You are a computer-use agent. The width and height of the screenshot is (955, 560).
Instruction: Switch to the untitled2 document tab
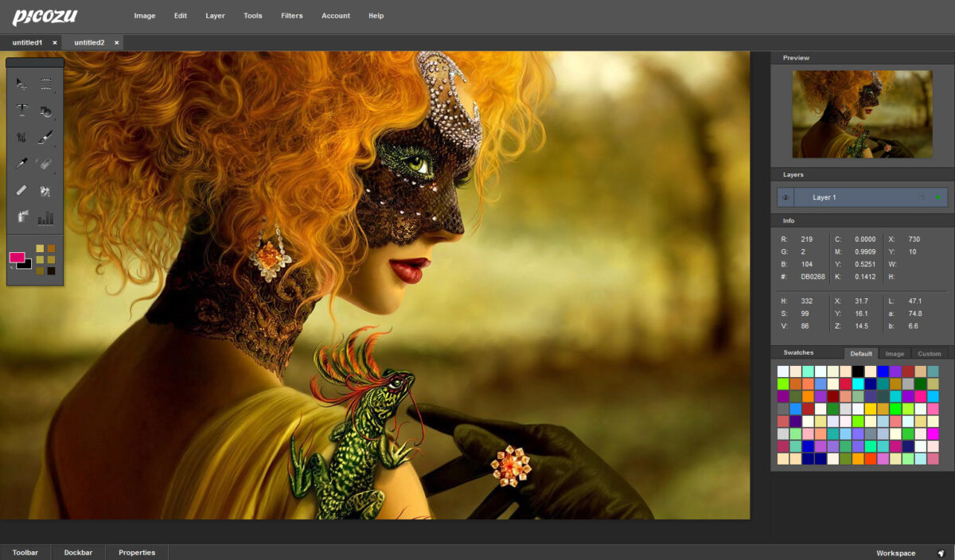(89, 43)
